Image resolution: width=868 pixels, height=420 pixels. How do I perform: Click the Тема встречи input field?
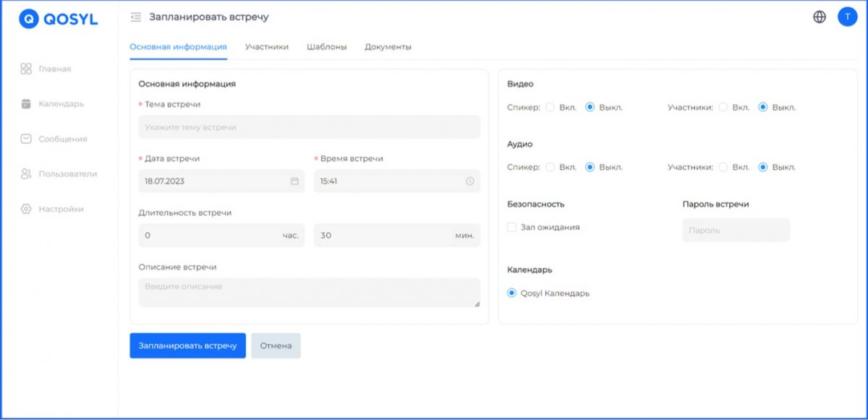309,127
